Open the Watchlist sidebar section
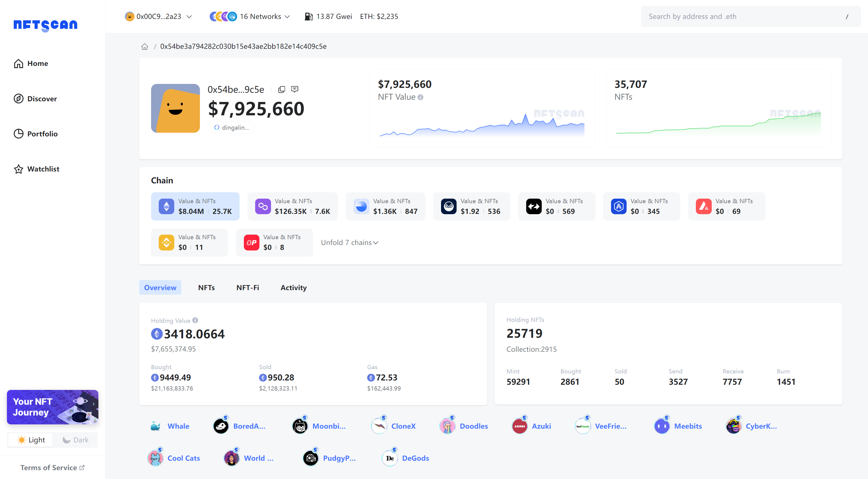Image resolution: width=868 pixels, height=479 pixels. coord(43,169)
